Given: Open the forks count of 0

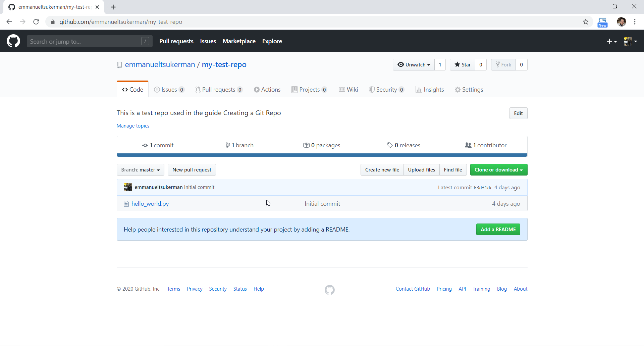Looking at the screenshot, I should coord(522,65).
